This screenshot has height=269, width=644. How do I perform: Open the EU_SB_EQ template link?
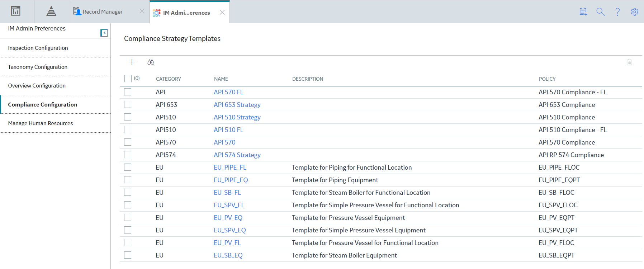[228, 255]
